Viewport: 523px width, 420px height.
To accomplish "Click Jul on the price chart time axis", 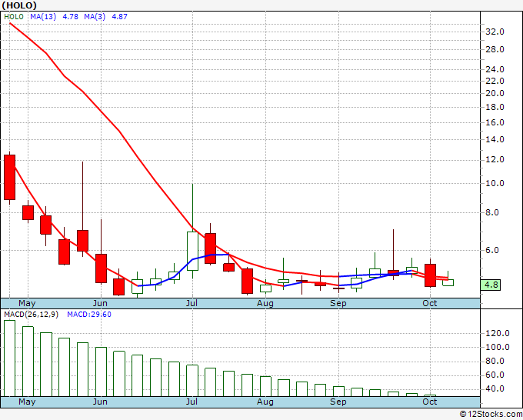I will (192, 303).
